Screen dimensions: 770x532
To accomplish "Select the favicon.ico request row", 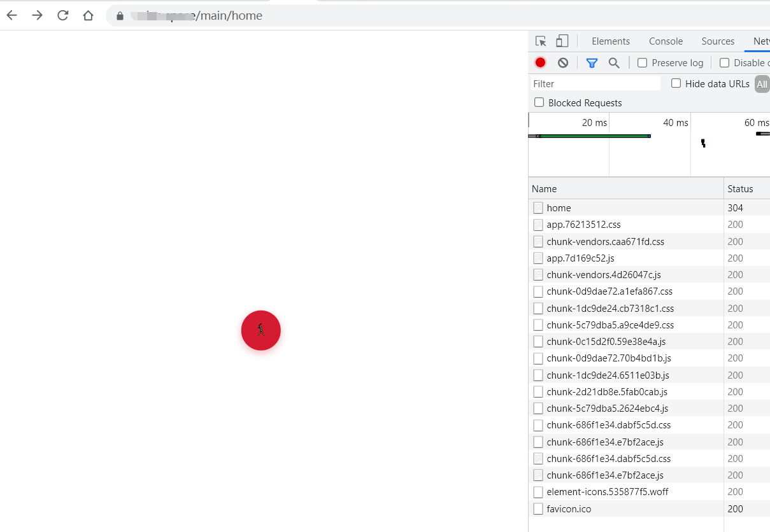I will coord(649,509).
